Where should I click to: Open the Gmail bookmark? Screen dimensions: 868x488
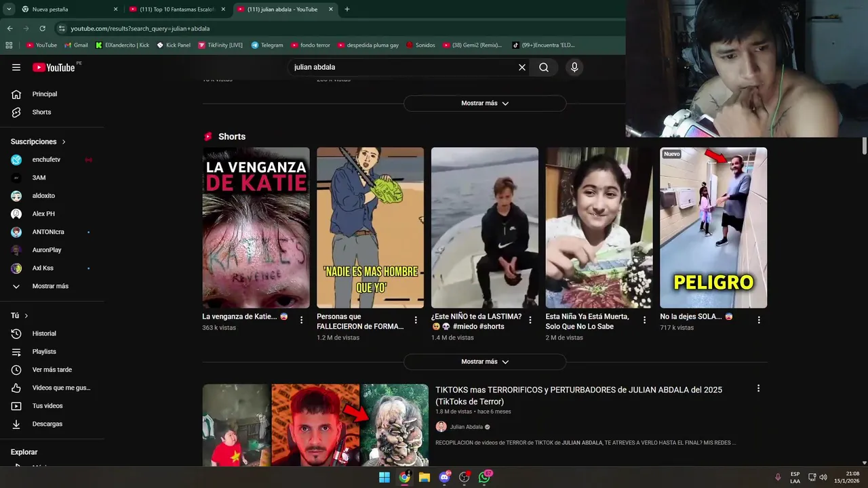pyautogui.click(x=76, y=45)
